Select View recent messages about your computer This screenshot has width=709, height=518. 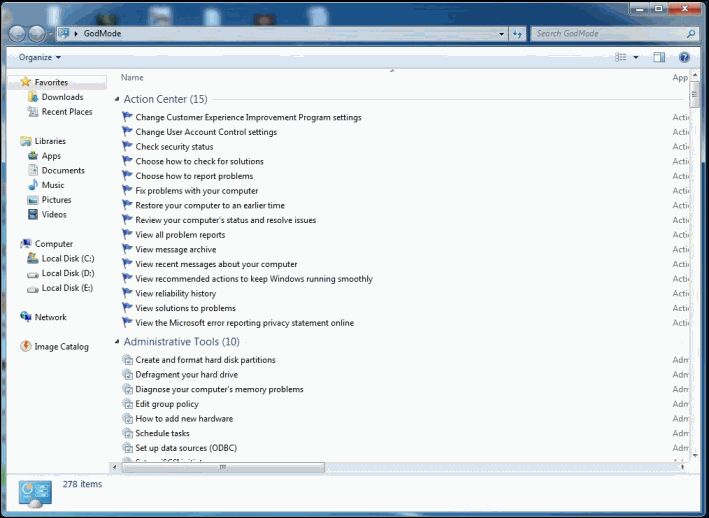[216, 264]
